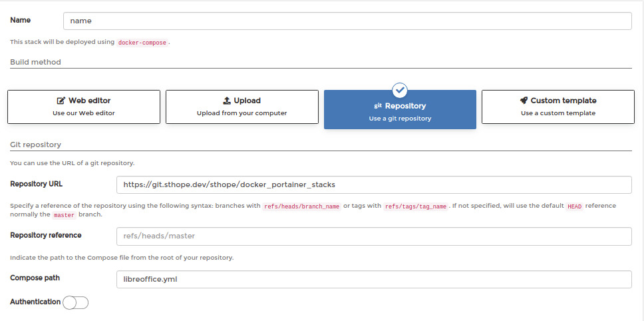
Task: Click the Repository URL field
Action: tap(374, 185)
